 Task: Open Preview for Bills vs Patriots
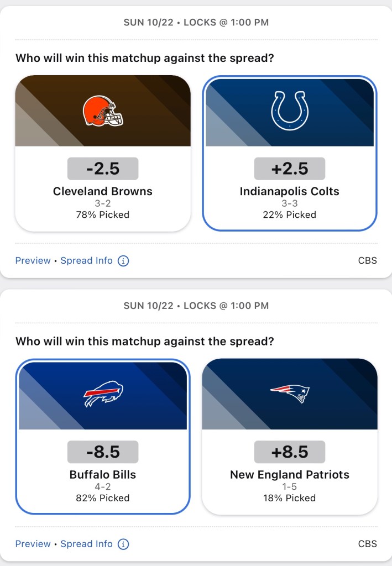click(x=33, y=544)
